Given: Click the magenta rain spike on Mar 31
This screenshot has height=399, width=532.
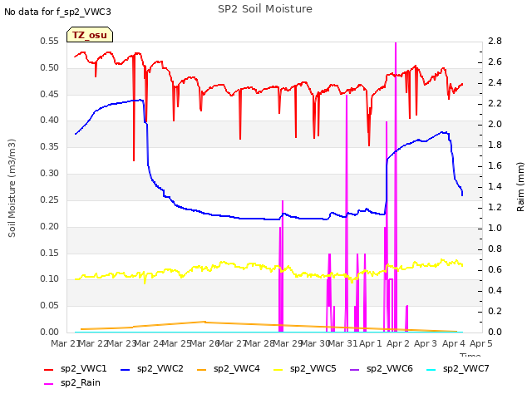Looking at the screenshot, I should 347,212.
